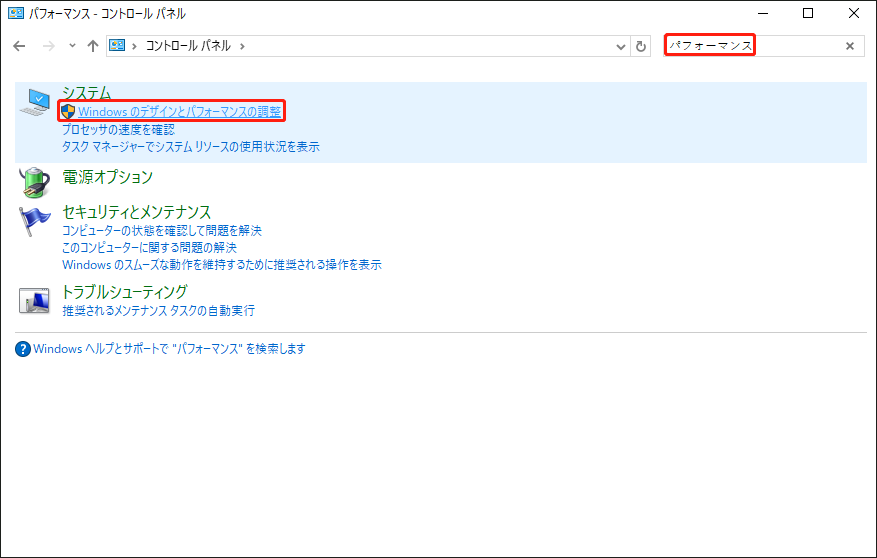The width and height of the screenshot is (877, 558).
Task: Open タスク マネージャーでシステム リソースの使用状況を表示
Action: 191,147
